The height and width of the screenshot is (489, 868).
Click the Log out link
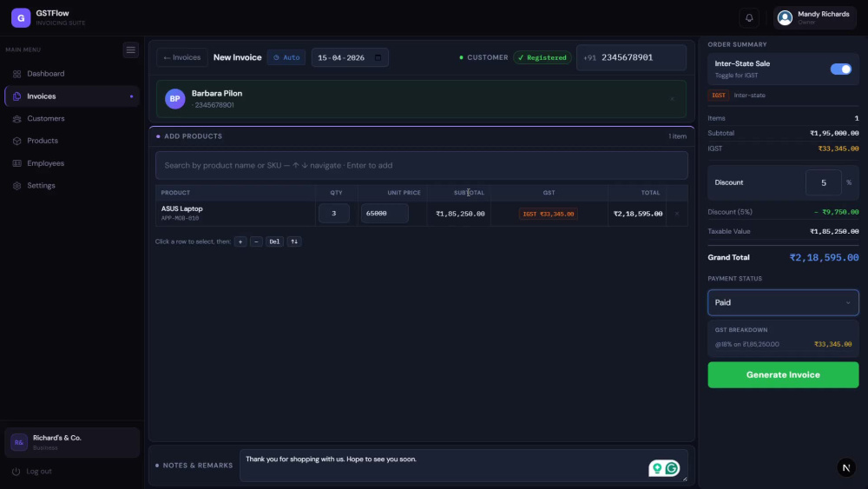(39, 472)
